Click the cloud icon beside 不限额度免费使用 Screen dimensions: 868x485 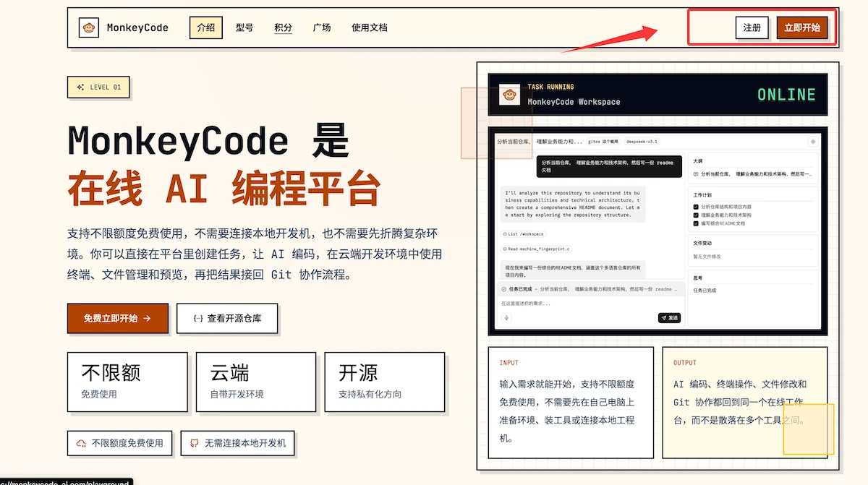pos(81,443)
